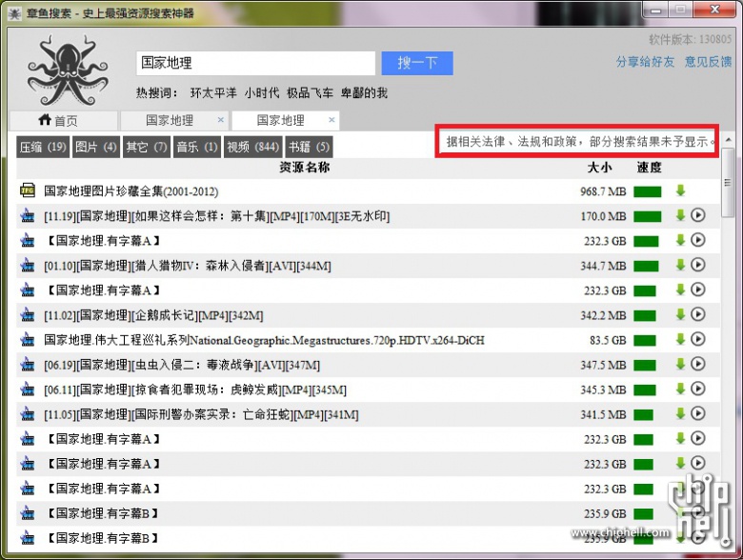The height and width of the screenshot is (560, 743).
Task: Click the video icon beside 亡命狂蛇 row
Action: point(28,414)
